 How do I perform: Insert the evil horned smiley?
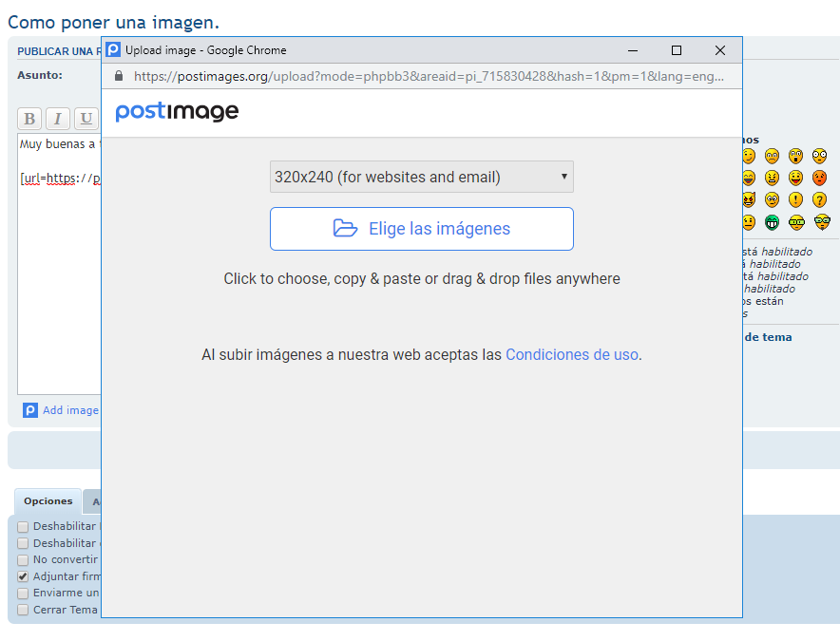pos(749,199)
